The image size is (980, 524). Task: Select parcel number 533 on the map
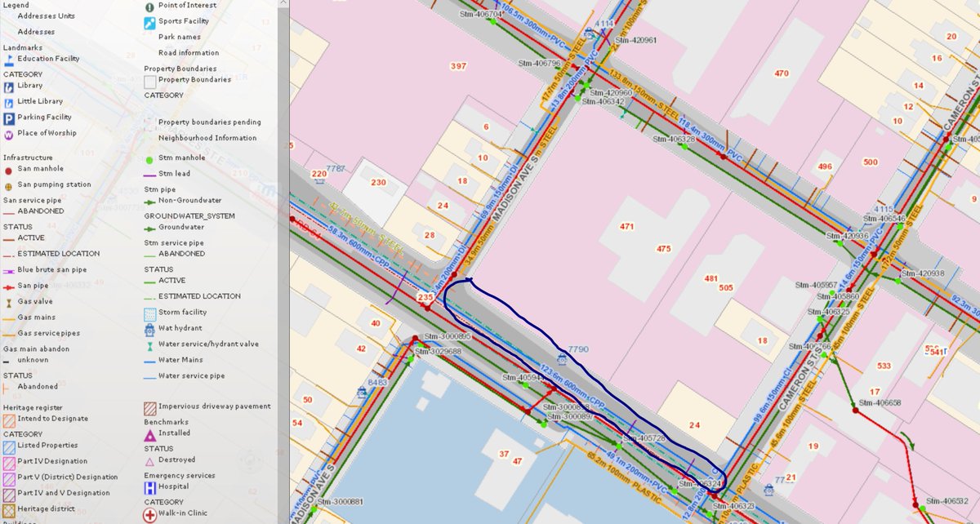884,365
